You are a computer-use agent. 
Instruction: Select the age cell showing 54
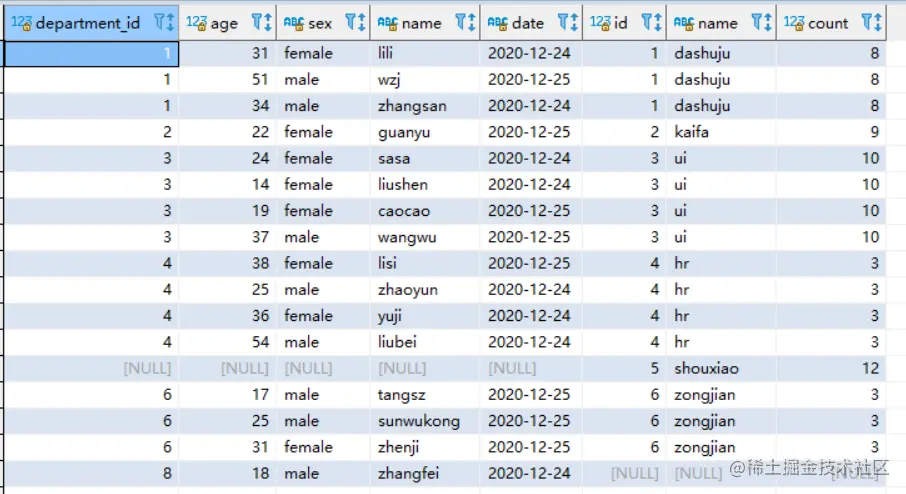point(228,342)
